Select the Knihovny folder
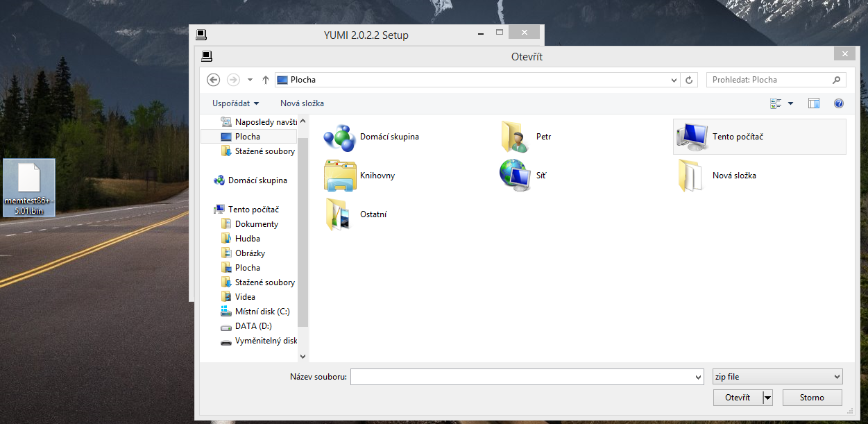The image size is (868, 424). click(360, 176)
